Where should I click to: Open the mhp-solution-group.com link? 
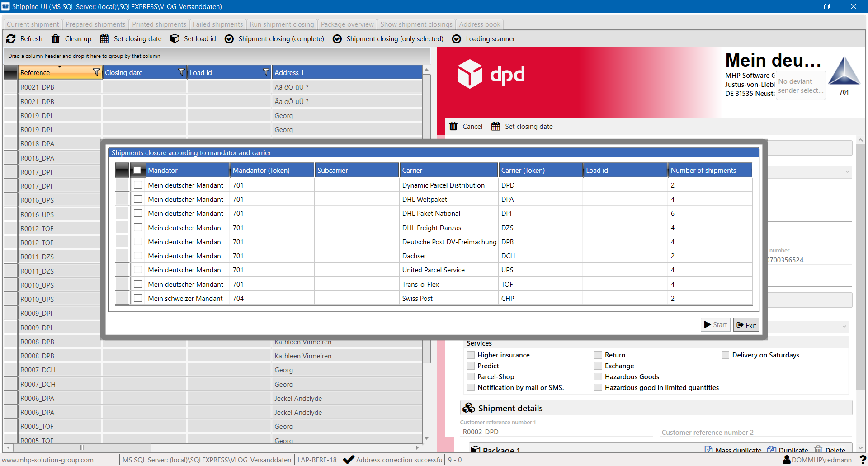pos(47,460)
